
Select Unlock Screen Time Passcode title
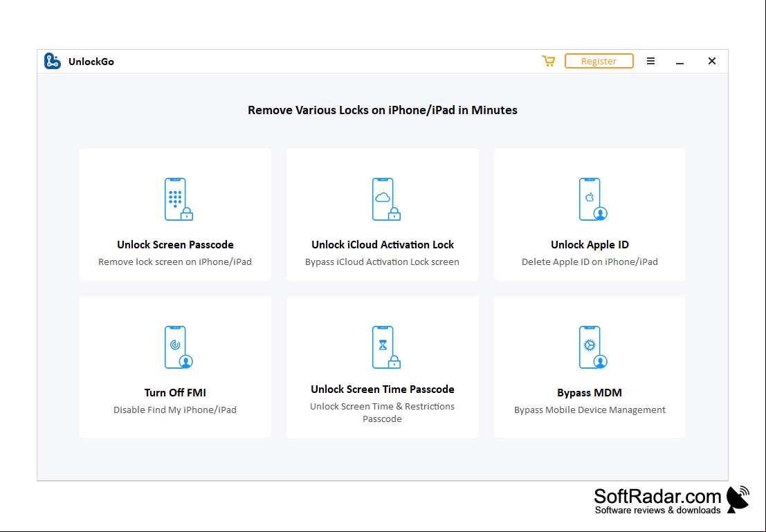[383, 389]
